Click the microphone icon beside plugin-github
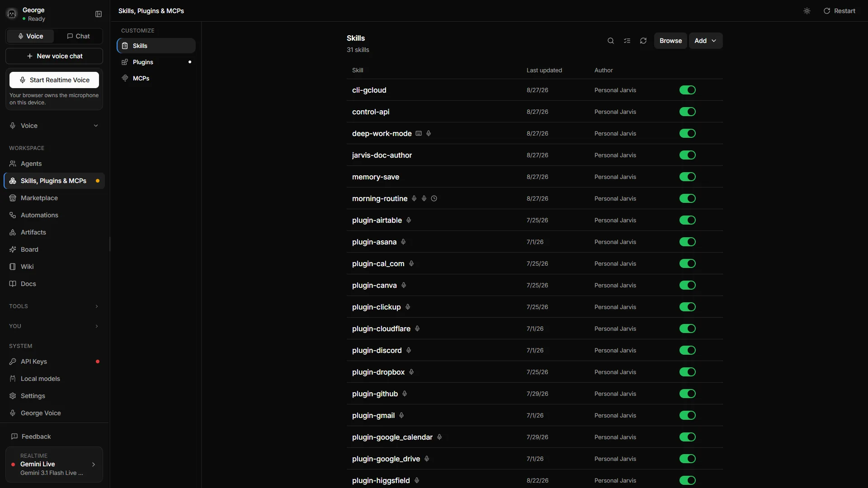Screen dimensions: 868x488 405,394
